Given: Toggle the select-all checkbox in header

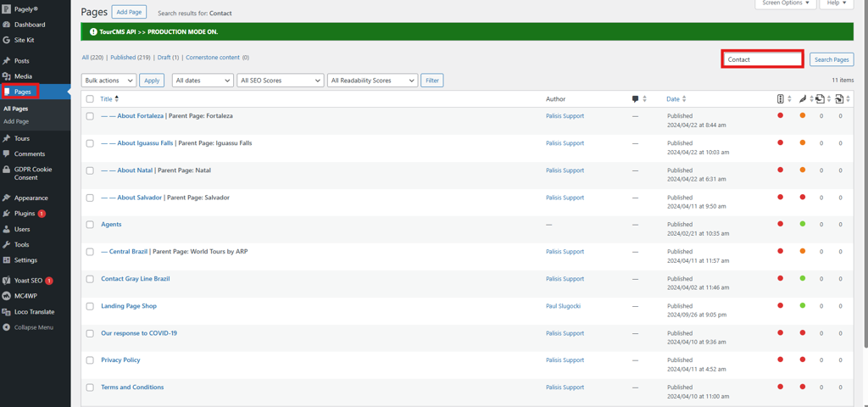Looking at the screenshot, I should click(90, 99).
